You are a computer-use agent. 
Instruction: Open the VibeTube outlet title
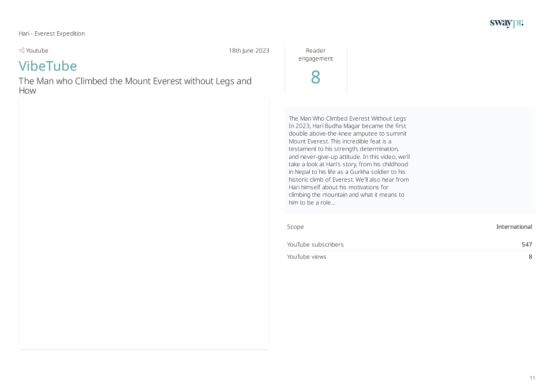coord(48,66)
